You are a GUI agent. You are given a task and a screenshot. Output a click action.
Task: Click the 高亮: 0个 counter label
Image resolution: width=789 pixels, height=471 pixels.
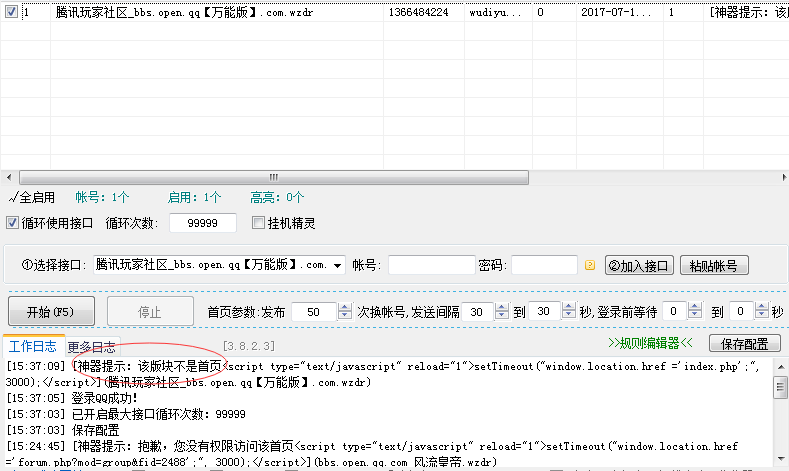277,197
